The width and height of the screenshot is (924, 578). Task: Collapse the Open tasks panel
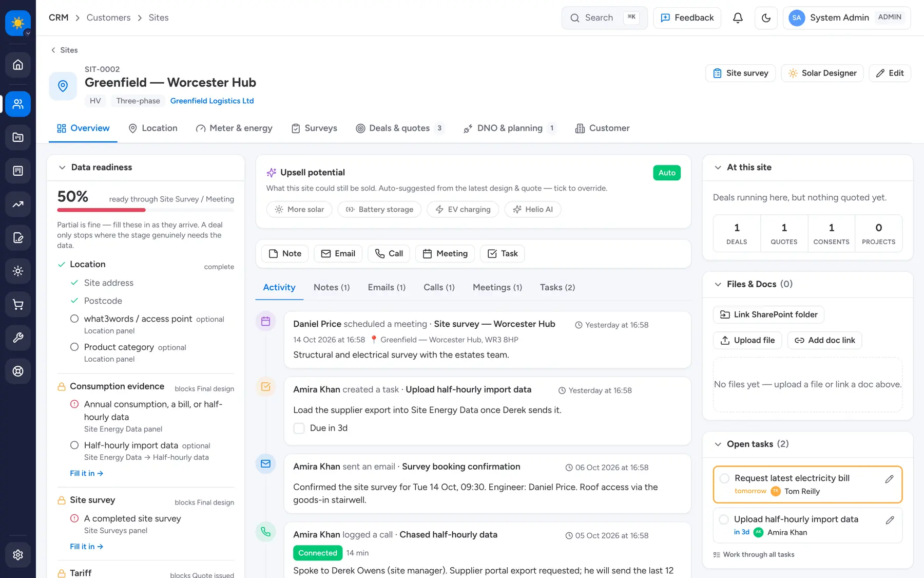click(718, 444)
